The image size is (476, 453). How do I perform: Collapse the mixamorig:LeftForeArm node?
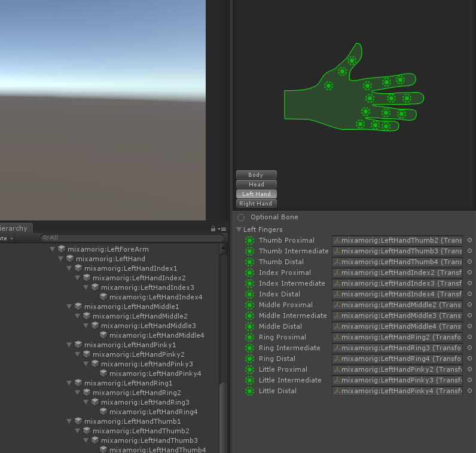point(52,249)
